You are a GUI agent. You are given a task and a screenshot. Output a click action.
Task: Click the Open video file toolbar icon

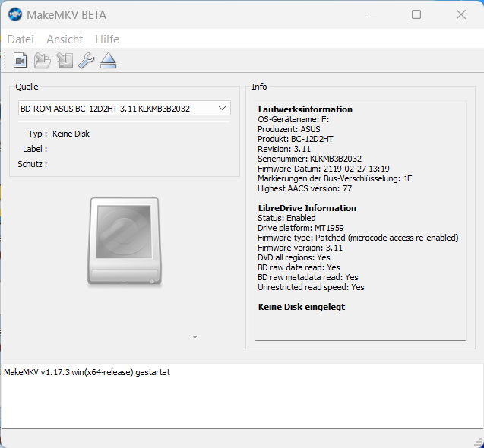(21, 60)
